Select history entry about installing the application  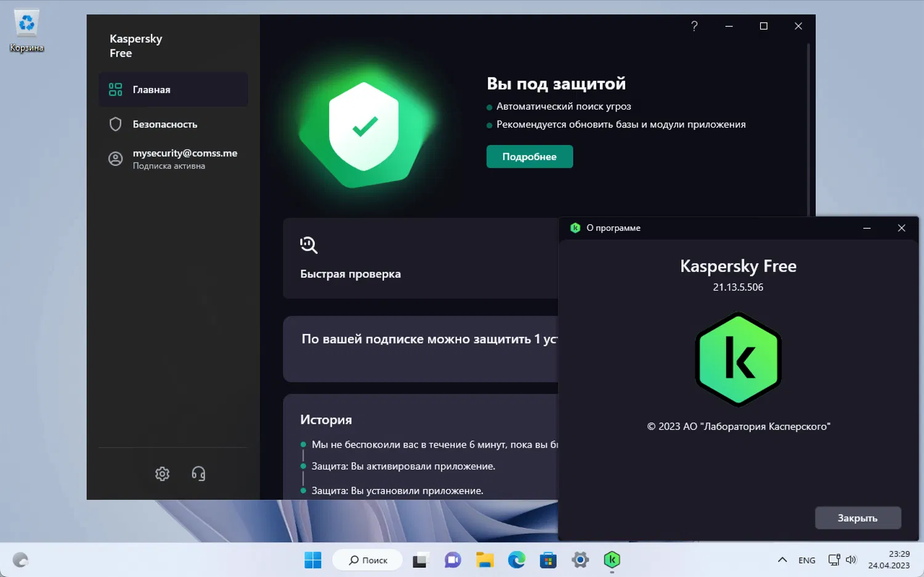(397, 491)
